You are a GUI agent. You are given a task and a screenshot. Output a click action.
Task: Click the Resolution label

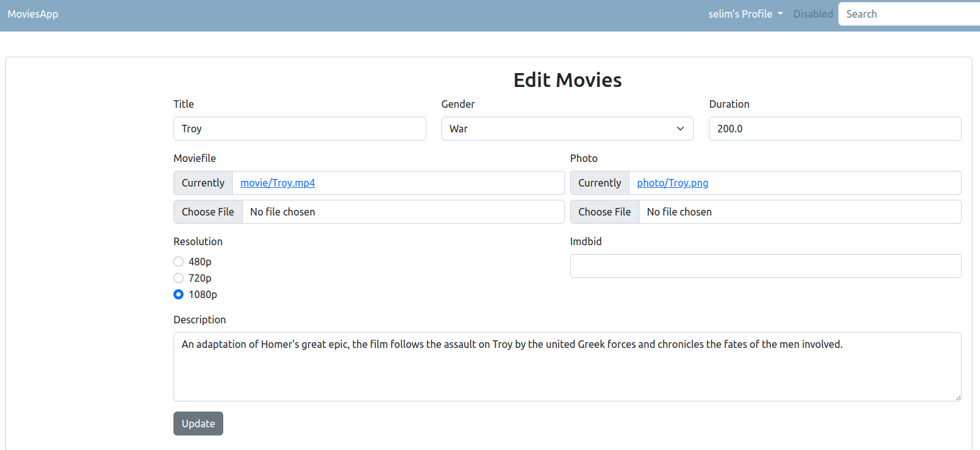(198, 241)
